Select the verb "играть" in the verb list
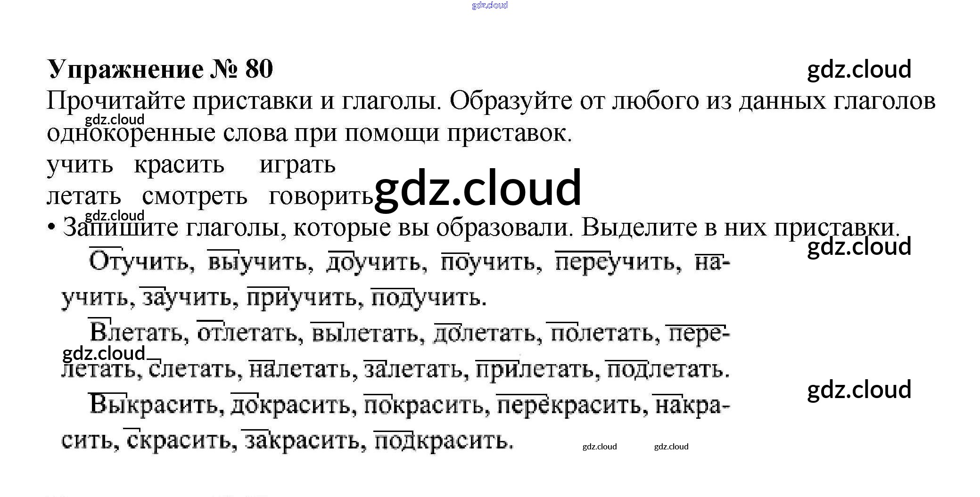This screenshot has height=497, width=980. (x=297, y=165)
